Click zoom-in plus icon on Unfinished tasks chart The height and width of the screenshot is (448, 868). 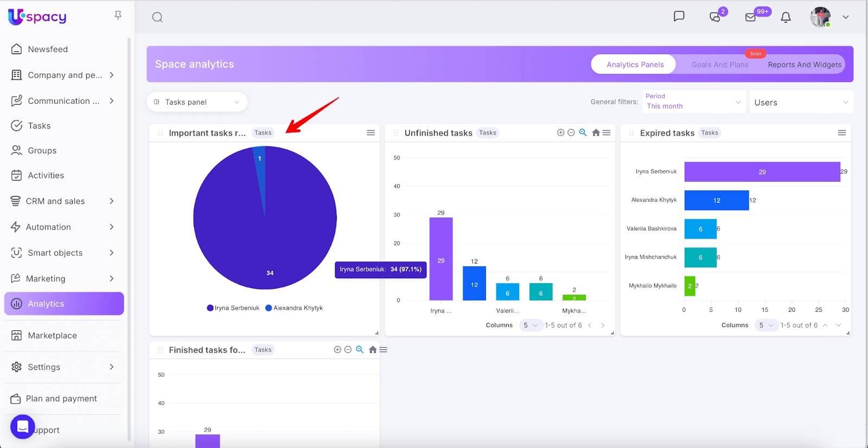coord(560,133)
